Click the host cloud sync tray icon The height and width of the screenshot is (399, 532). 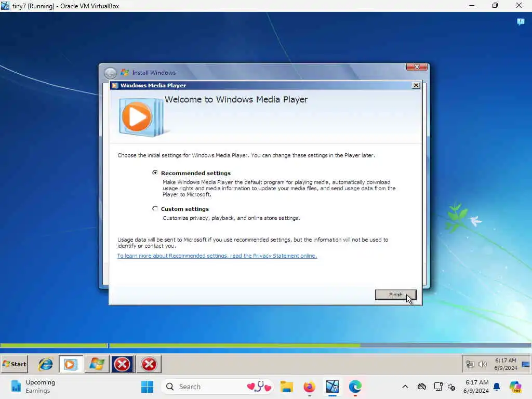click(x=422, y=387)
